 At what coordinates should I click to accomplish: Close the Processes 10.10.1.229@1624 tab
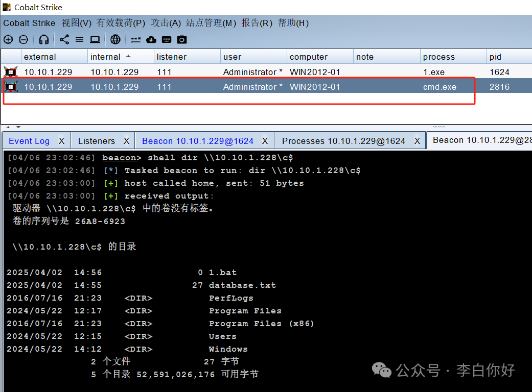coord(418,141)
